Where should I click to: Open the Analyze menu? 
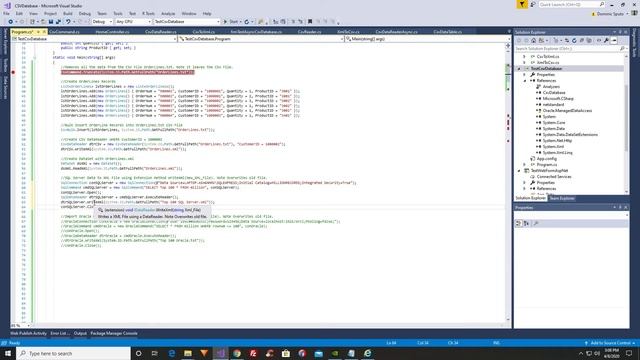coord(168,13)
